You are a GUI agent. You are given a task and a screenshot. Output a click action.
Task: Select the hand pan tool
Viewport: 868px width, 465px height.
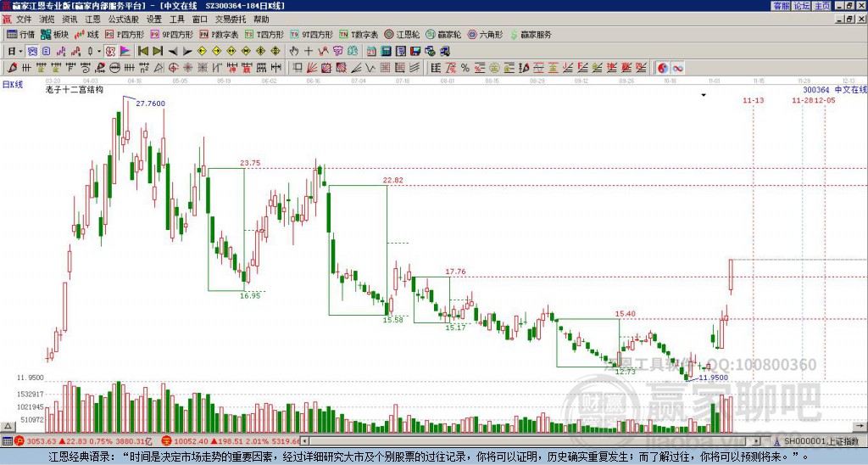293,51
